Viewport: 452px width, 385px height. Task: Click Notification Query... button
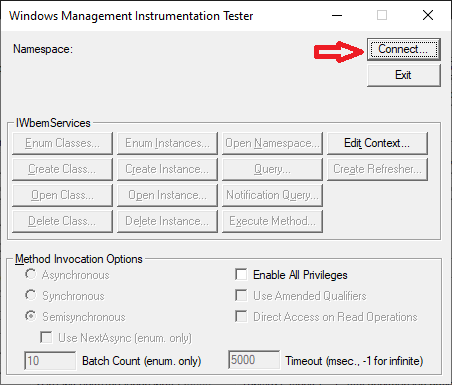[x=272, y=195]
